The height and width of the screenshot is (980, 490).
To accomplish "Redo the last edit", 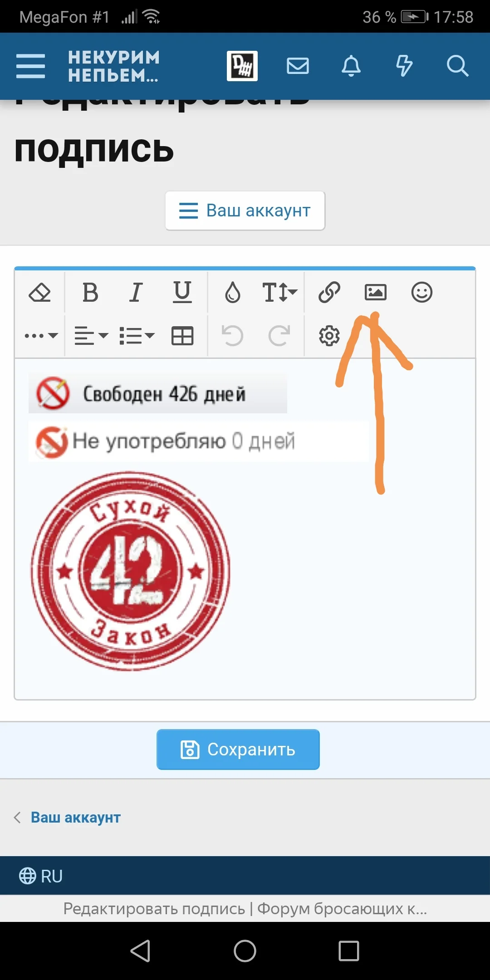I will pyautogui.click(x=279, y=336).
